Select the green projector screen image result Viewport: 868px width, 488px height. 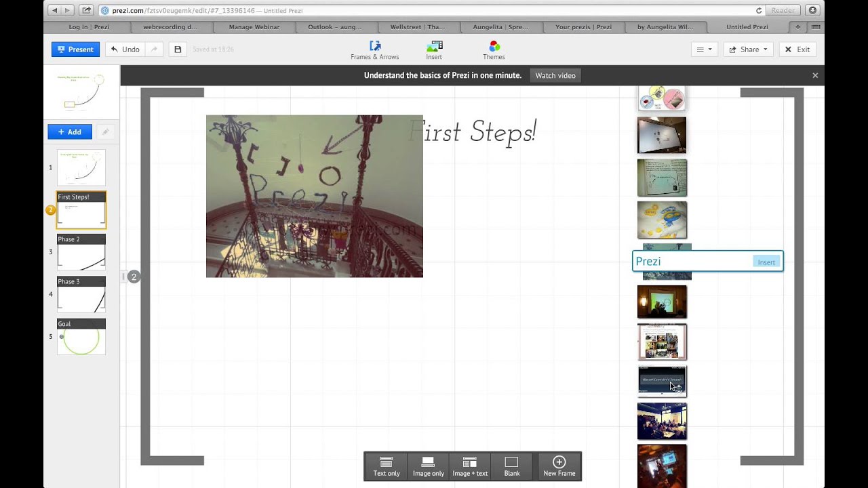pos(662,302)
